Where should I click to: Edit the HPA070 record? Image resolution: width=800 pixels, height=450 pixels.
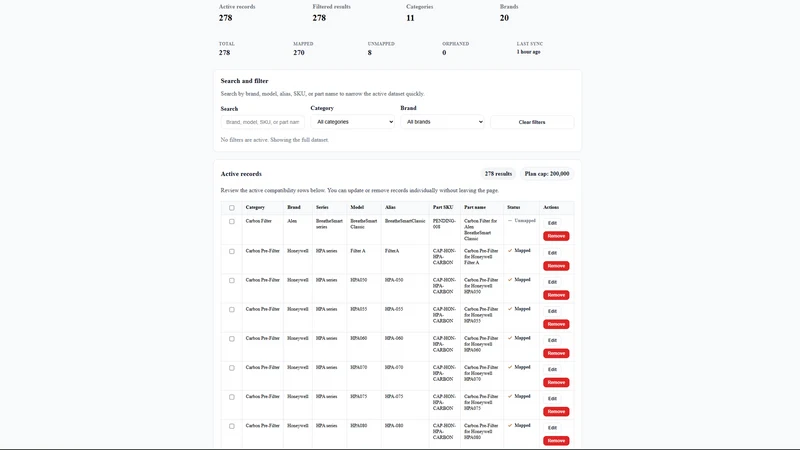552,369
